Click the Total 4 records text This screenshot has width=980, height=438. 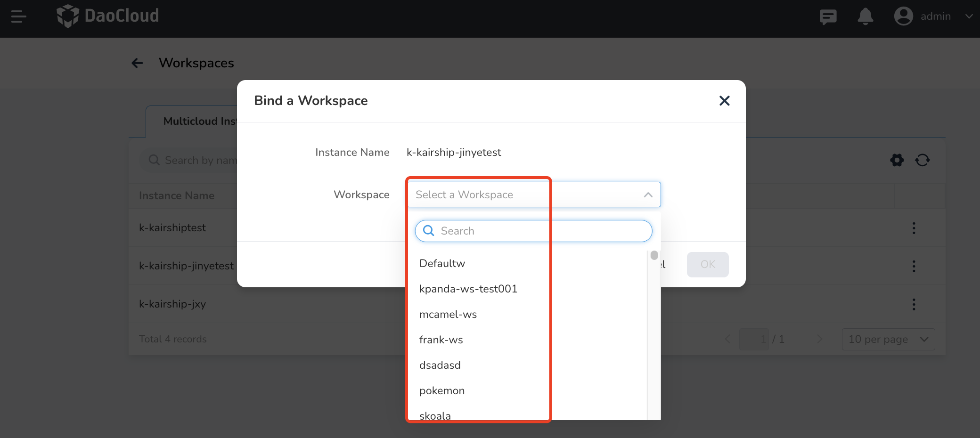pyautogui.click(x=173, y=340)
